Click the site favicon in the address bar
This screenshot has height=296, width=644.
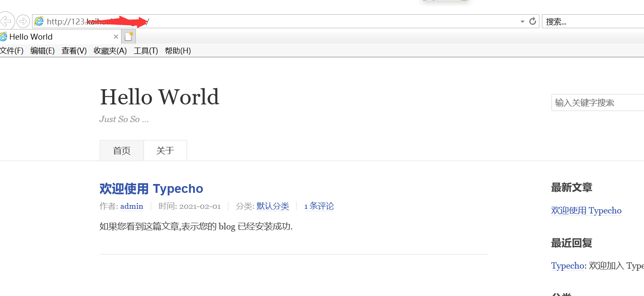coord(39,21)
